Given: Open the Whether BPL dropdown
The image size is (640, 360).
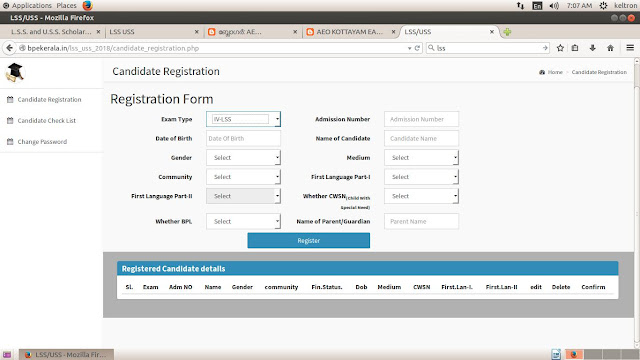Looking at the screenshot, I should tap(243, 221).
